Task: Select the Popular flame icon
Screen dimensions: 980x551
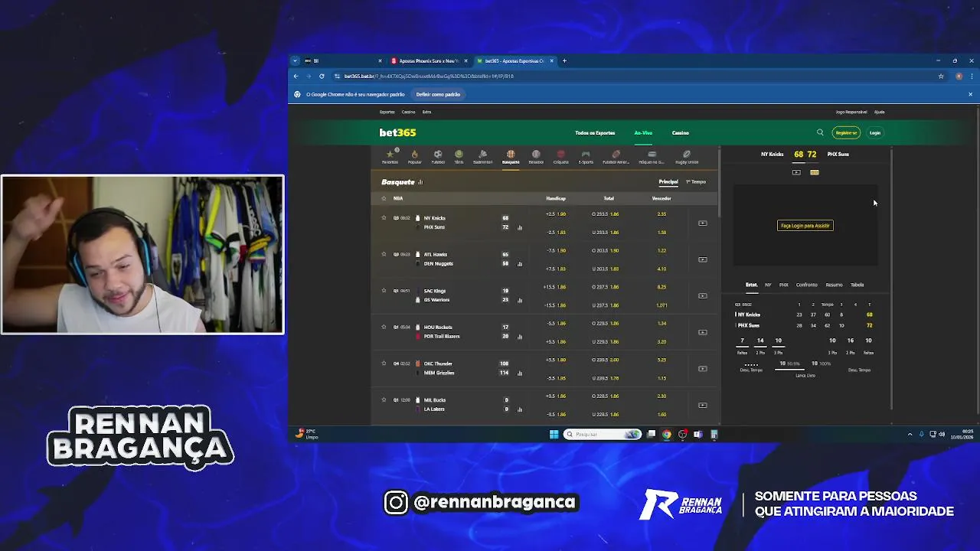Action: 414,155
